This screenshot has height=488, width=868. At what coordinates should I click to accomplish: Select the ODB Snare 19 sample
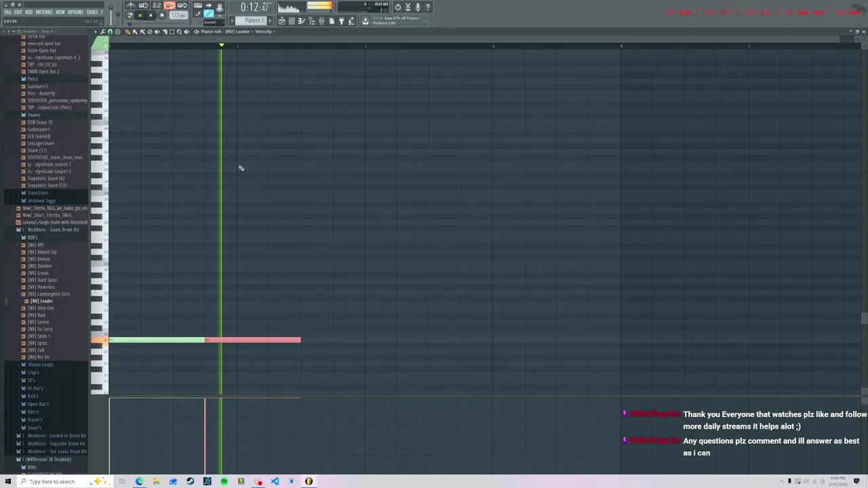[x=39, y=122]
